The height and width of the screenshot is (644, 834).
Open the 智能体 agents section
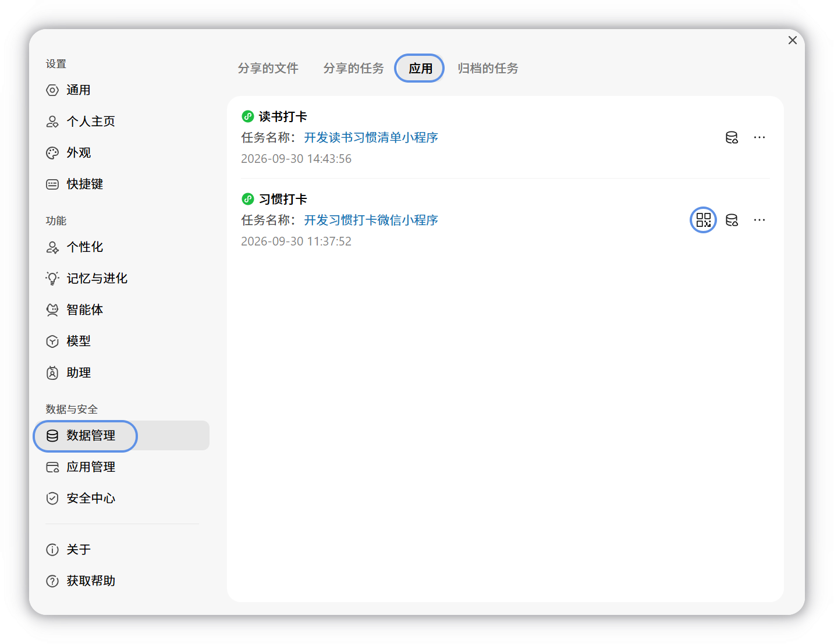[x=122, y=310]
